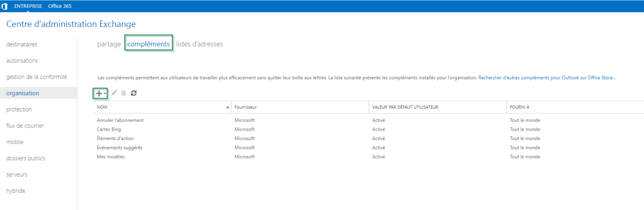Navigate to gestion de la conformité

coord(37,77)
